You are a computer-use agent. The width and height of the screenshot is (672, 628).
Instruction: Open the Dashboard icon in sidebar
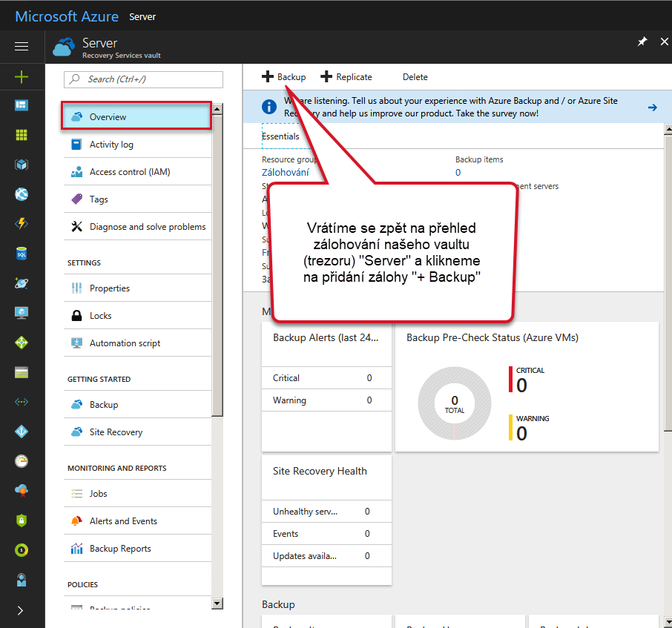coord(22,105)
